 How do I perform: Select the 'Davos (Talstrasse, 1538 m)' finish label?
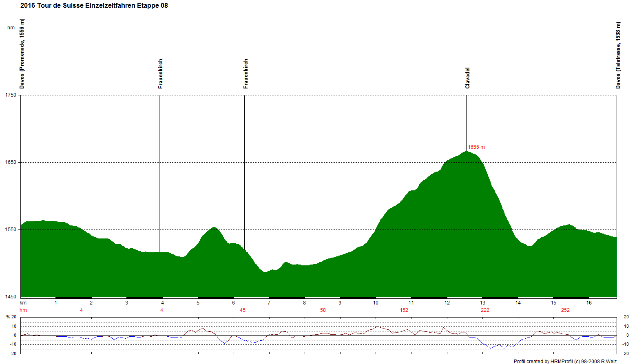pyautogui.click(x=618, y=55)
